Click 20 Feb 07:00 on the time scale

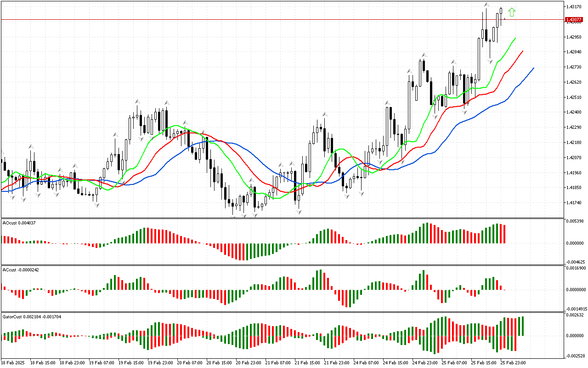(189, 363)
